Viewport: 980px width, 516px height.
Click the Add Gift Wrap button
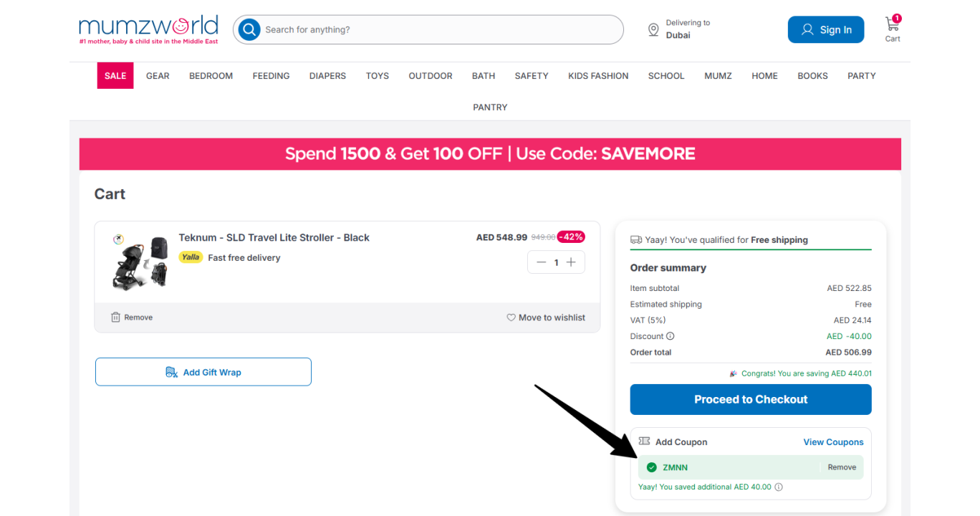tap(203, 372)
